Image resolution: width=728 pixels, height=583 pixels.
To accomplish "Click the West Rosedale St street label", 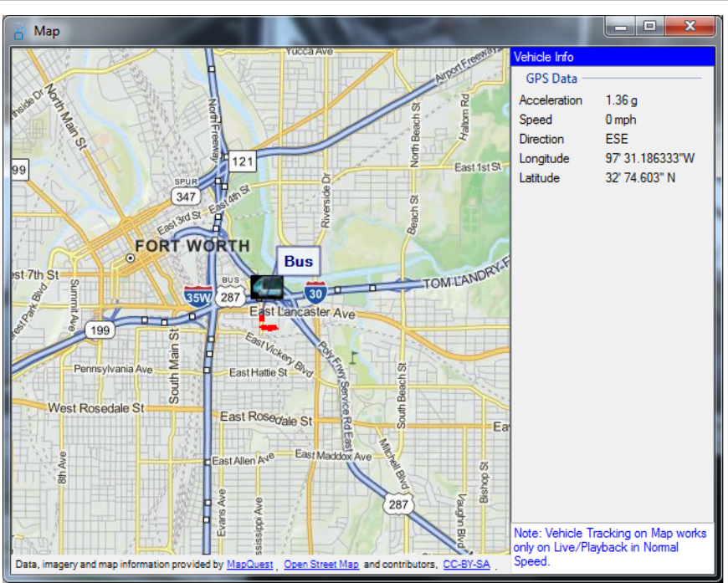I will [96, 408].
